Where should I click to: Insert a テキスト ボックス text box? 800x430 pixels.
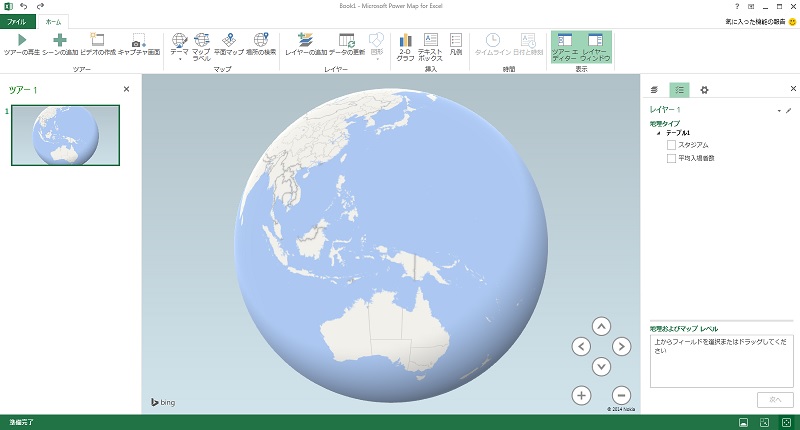click(431, 47)
